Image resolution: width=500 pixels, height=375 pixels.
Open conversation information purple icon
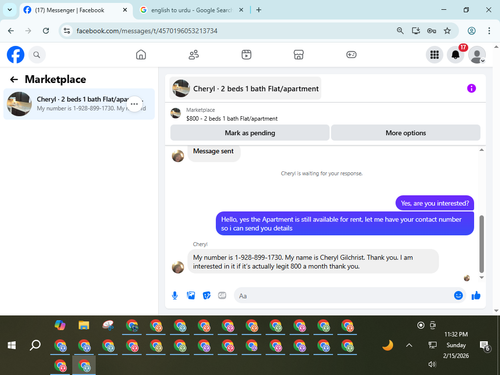(x=471, y=88)
